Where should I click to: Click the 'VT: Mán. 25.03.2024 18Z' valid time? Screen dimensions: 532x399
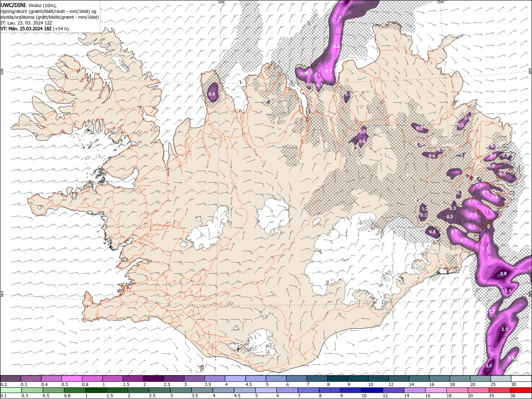click(x=26, y=29)
